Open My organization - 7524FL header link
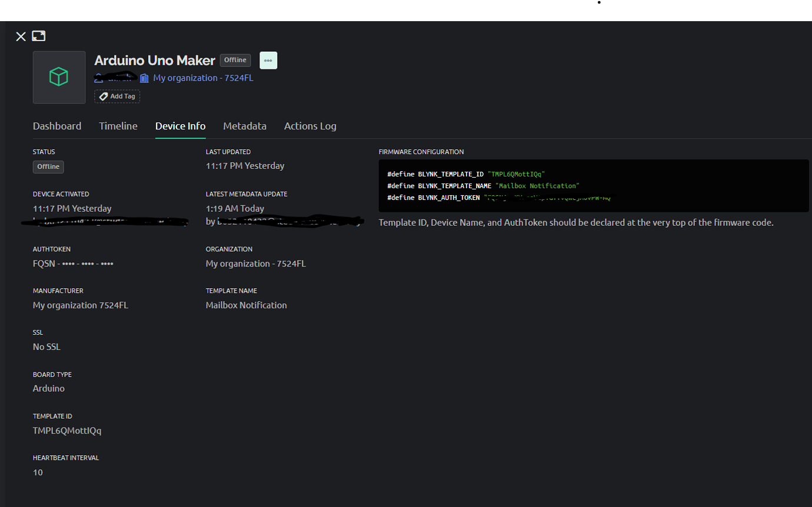 tap(203, 78)
